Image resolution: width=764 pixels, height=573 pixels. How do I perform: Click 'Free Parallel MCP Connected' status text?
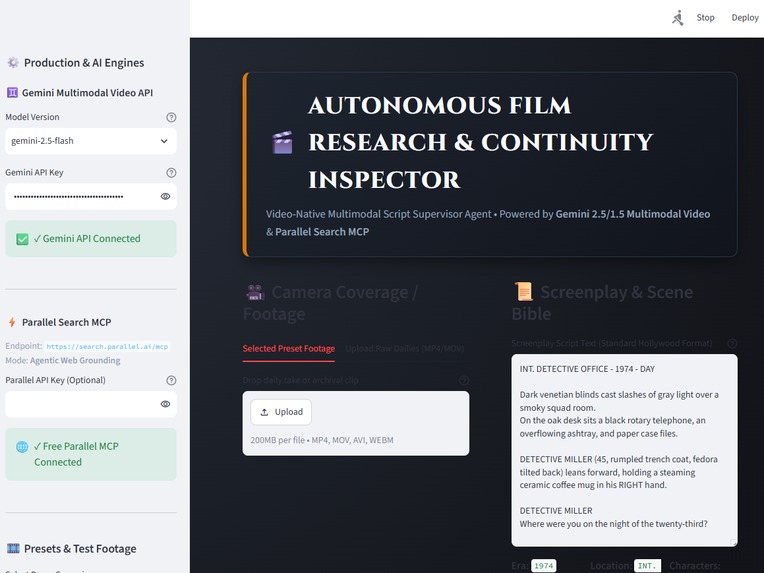tap(76, 454)
